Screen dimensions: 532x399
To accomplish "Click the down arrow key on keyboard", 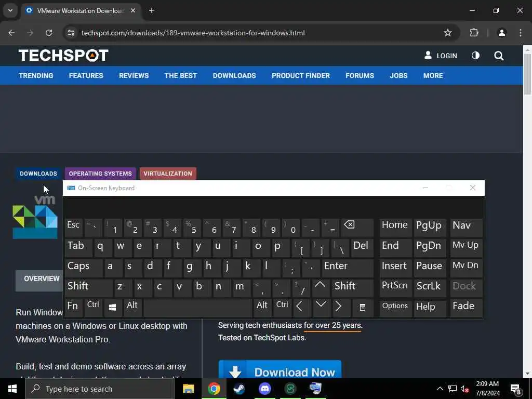I will 321,308.
